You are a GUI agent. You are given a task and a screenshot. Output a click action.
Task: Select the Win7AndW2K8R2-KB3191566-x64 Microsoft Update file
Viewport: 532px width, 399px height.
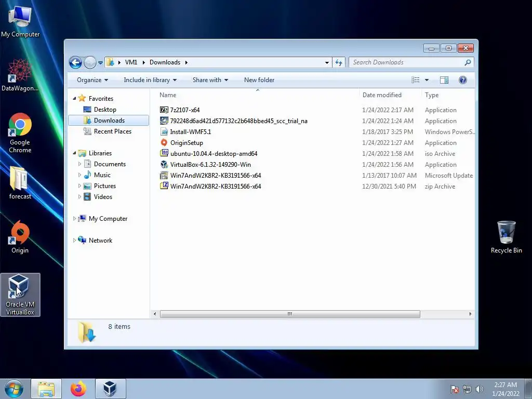pyautogui.click(x=216, y=176)
